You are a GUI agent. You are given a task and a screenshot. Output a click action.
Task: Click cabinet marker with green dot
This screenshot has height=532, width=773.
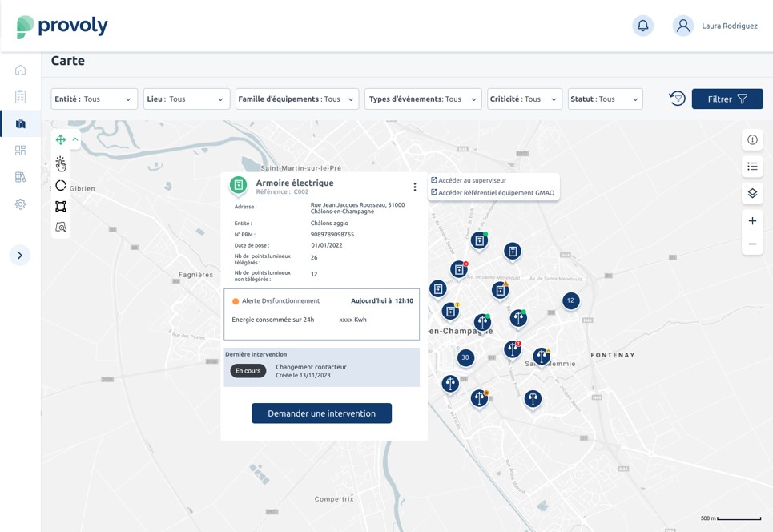[x=479, y=240]
